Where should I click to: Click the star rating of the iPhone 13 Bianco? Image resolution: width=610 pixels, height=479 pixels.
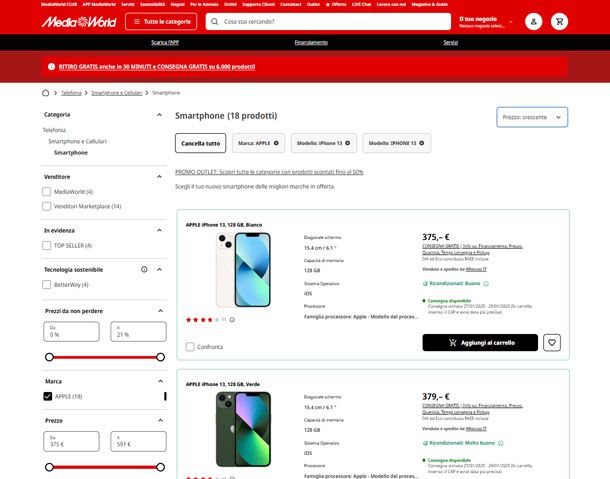tap(202, 319)
